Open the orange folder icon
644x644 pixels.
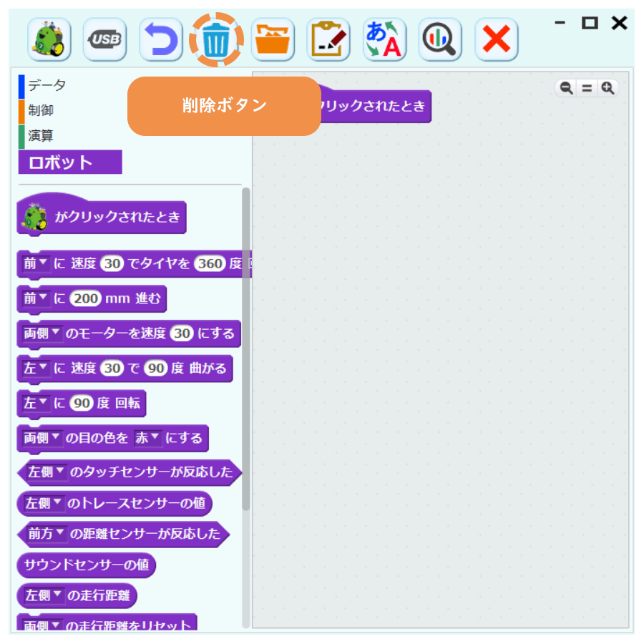pyautogui.click(x=273, y=40)
